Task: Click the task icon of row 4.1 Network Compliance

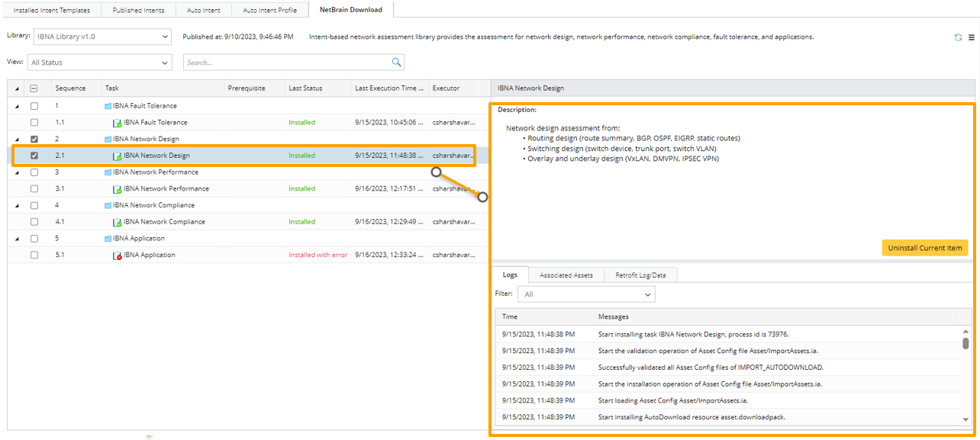Action: coord(118,222)
